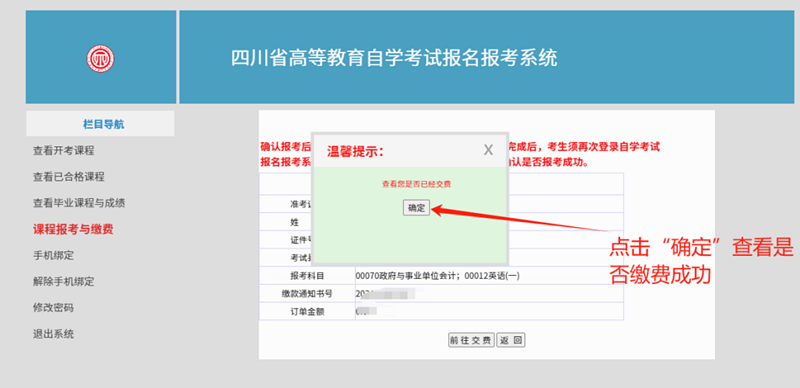
Task: Select 课程报考与缴费 menu item
Action: (73, 230)
